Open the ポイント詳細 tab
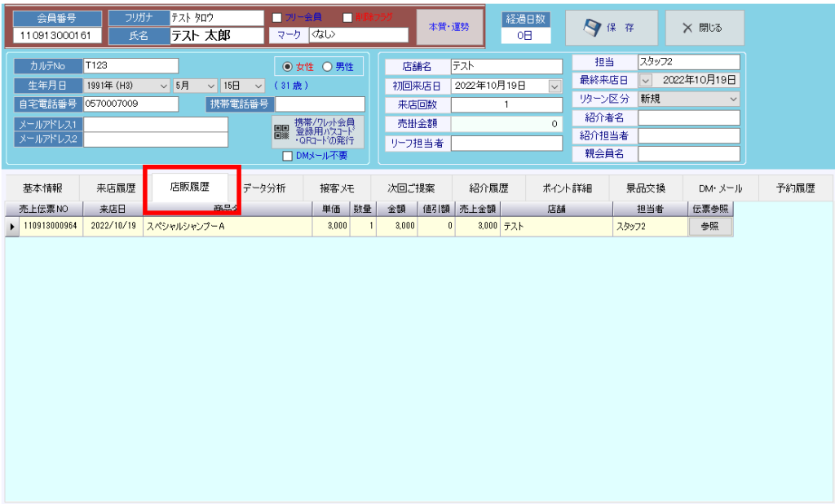The width and height of the screenshot is (835, 504). point(568,188)
